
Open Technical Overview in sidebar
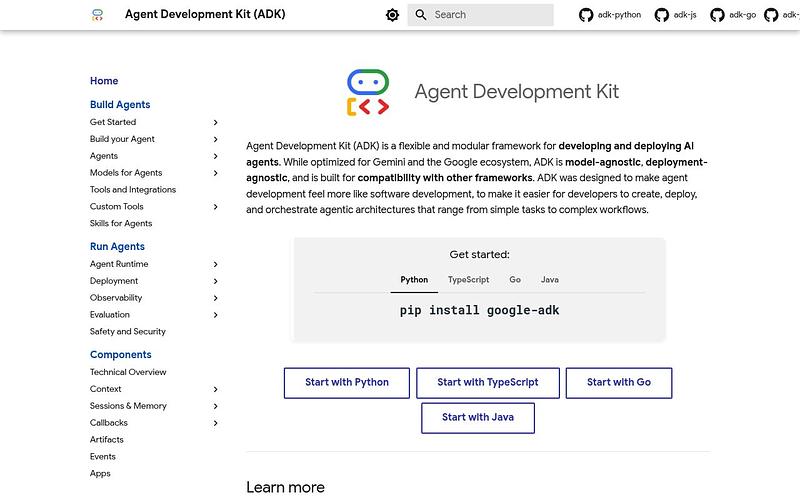coord(128,372)
